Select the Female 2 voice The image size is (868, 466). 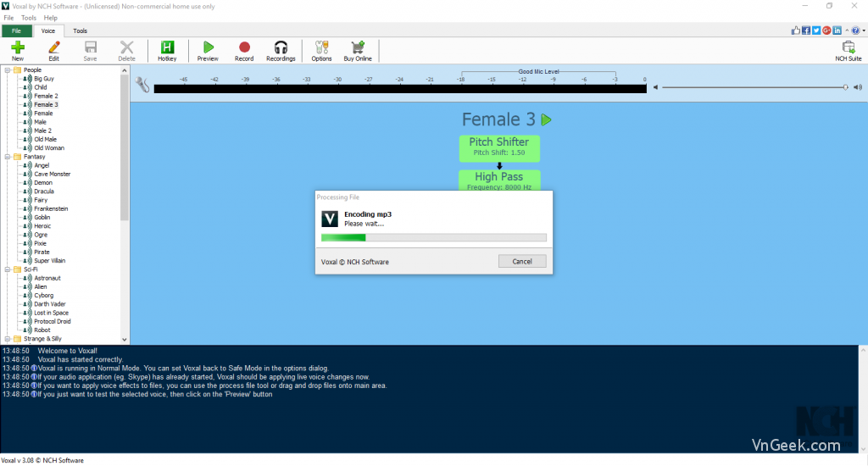pyautogui.click(x=46, y=97)
